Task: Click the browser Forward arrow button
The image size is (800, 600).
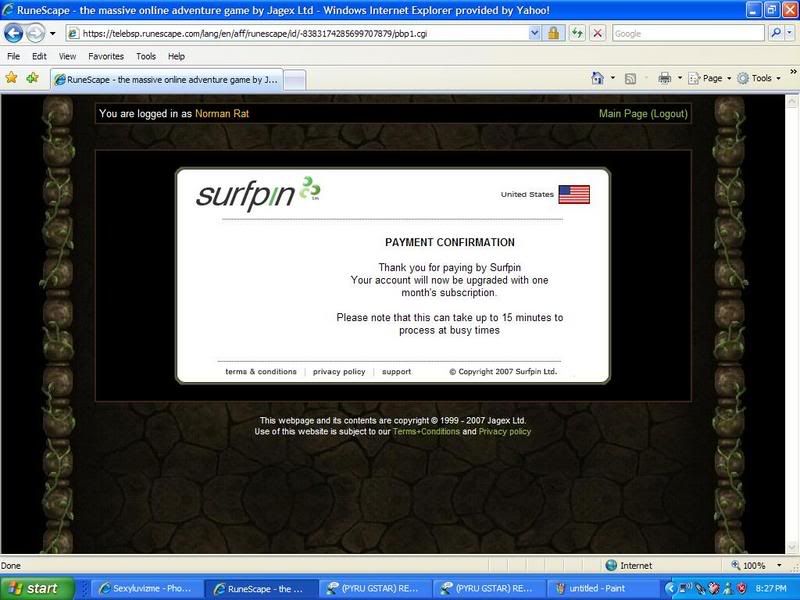Action: [x=35, y=34]
